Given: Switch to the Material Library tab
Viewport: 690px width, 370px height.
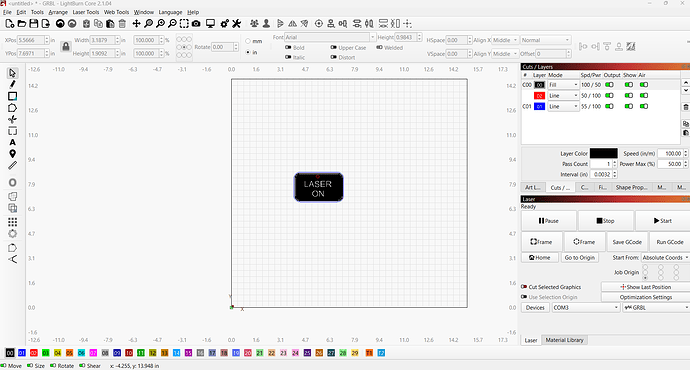Looking at the screenshot, I should coord(564,340).
